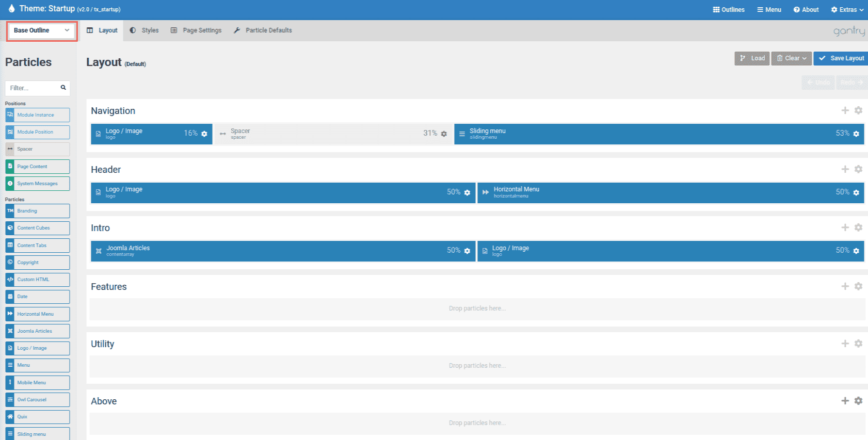Click gear on Horizontal Menu particle

click(856, 192)
